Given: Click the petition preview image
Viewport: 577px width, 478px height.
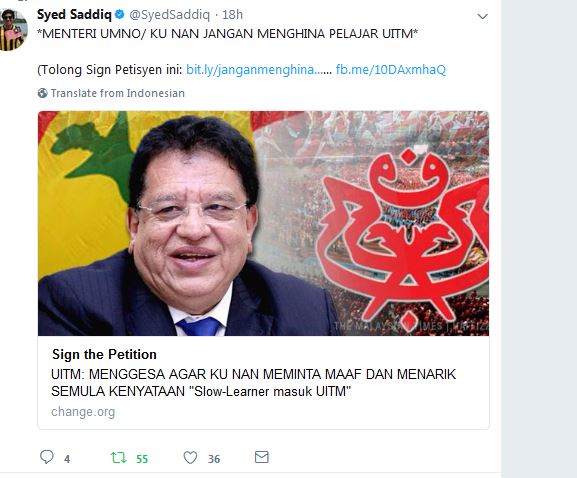Looking at the screenshot, I should pos(263,223).
